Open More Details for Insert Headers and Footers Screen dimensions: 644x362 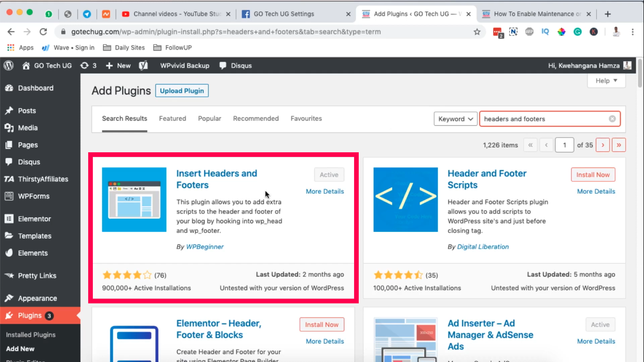click(325, 191)
